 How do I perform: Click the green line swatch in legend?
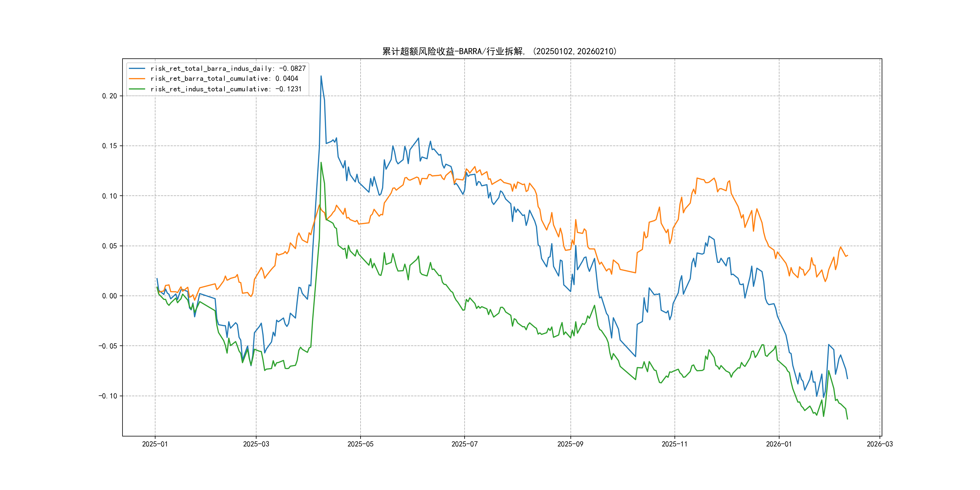point(137,89)
